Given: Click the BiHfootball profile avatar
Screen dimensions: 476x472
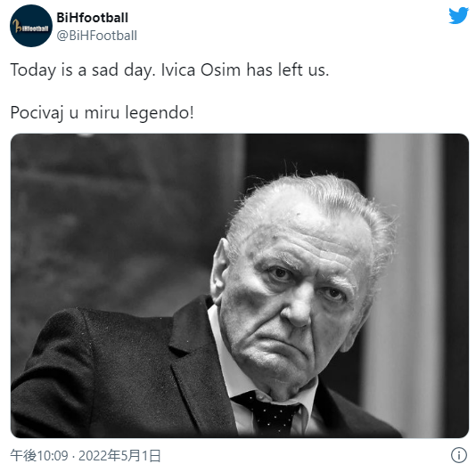Looking at the screenshot, I should (31, 26).
